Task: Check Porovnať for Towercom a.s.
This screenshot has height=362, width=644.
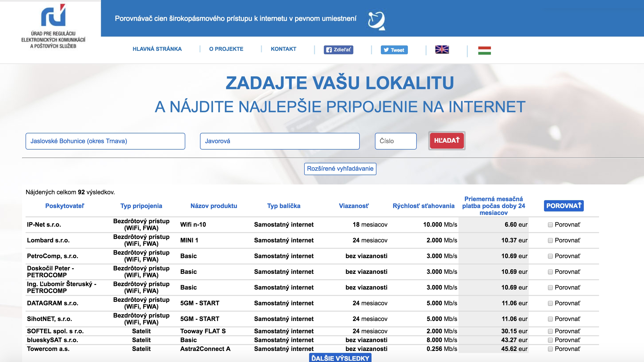Action: click(550, 349)
